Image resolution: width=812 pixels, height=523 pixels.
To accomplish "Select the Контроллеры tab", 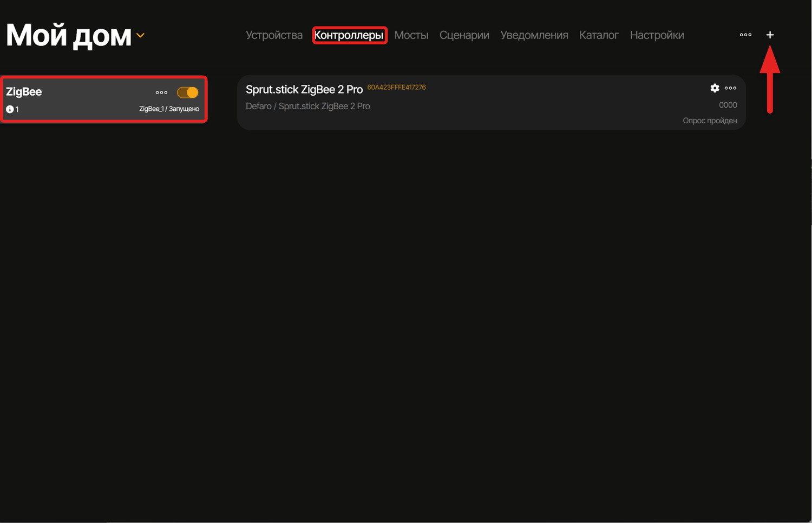I will (349, 35).
